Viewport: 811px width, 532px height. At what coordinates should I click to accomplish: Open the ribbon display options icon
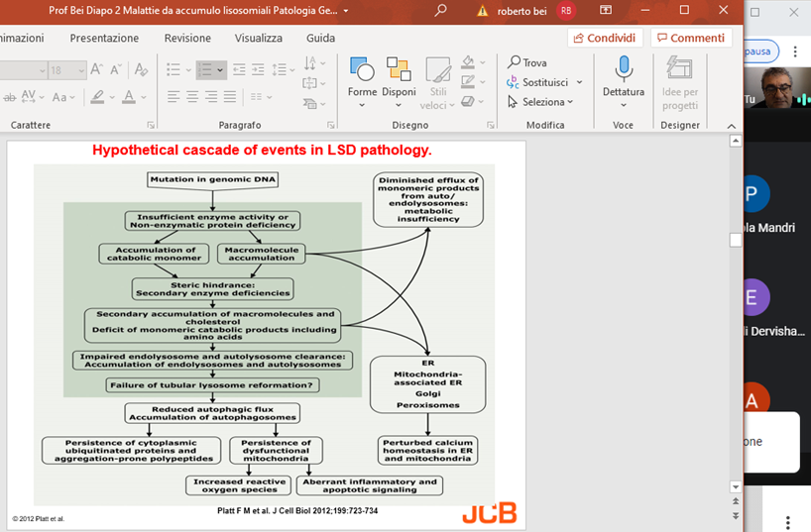(x=605, y=10)
